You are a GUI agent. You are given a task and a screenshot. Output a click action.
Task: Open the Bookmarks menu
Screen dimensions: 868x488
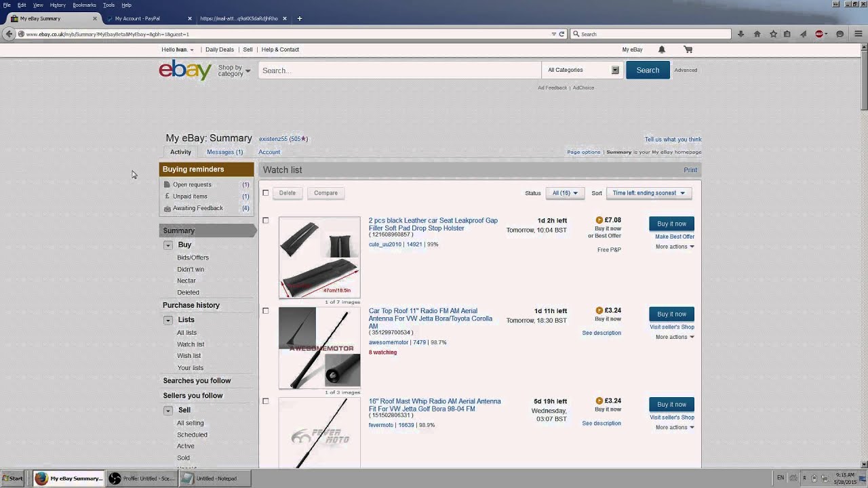(x=84, y=5)
